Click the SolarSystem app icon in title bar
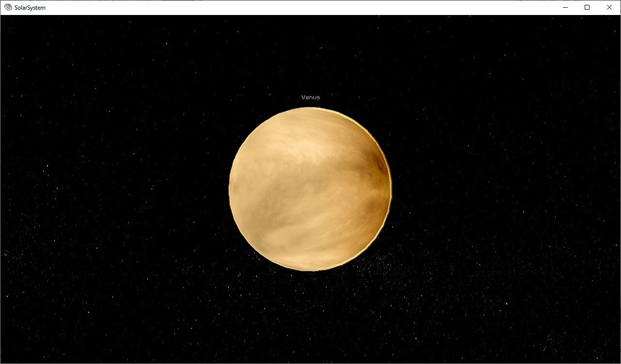Image resolution: width=621 pixels, height=364 pixels. tap(8, 7)
